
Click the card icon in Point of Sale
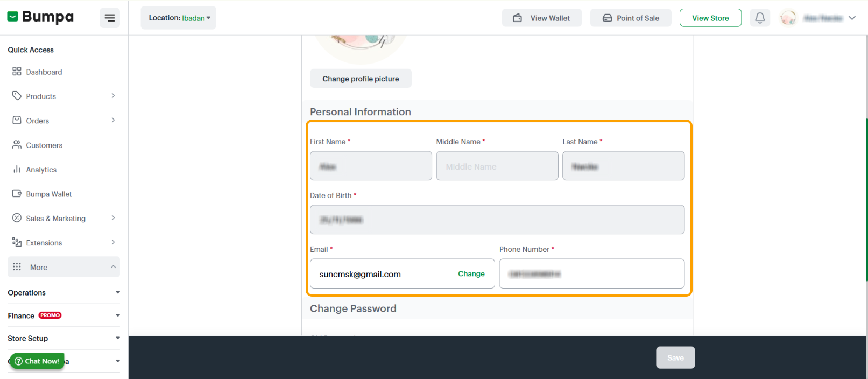[x=607, y=18]
